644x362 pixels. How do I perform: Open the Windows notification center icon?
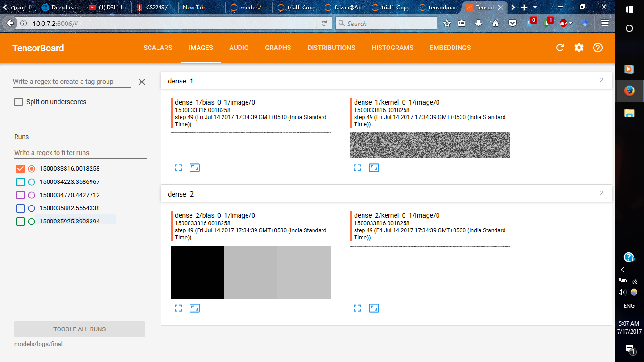[629, 349]
